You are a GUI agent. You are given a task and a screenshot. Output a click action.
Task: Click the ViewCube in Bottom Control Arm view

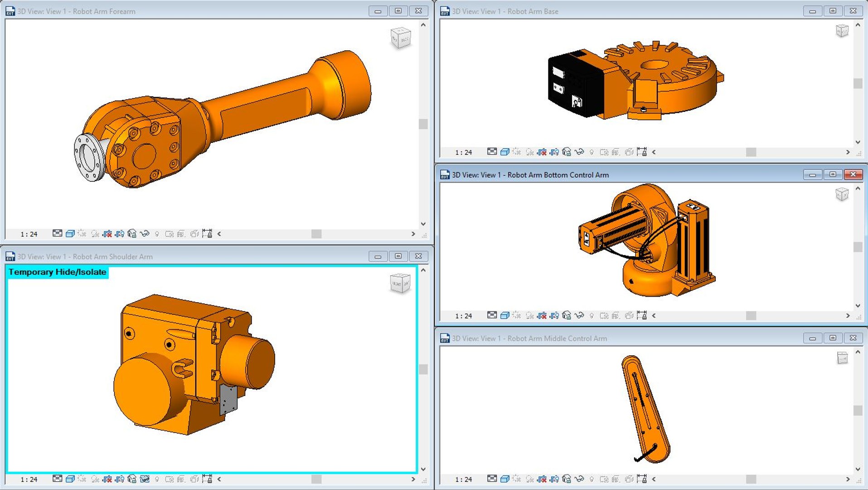click(842, 194)
